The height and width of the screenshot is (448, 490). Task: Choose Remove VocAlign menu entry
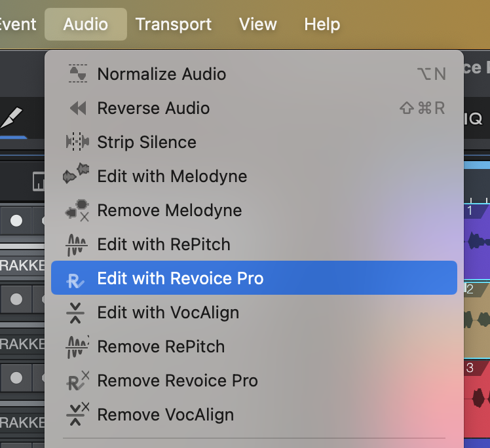point(165,415)
